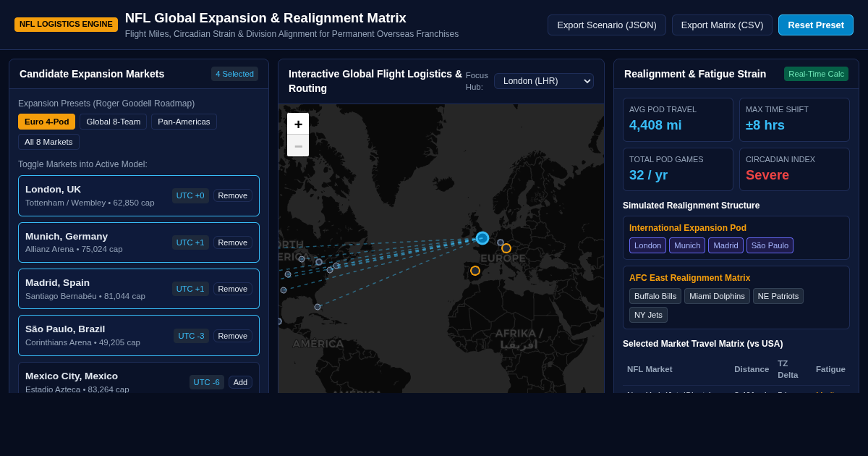Click the 32 / yr total pod games value

tap(648, 175)
